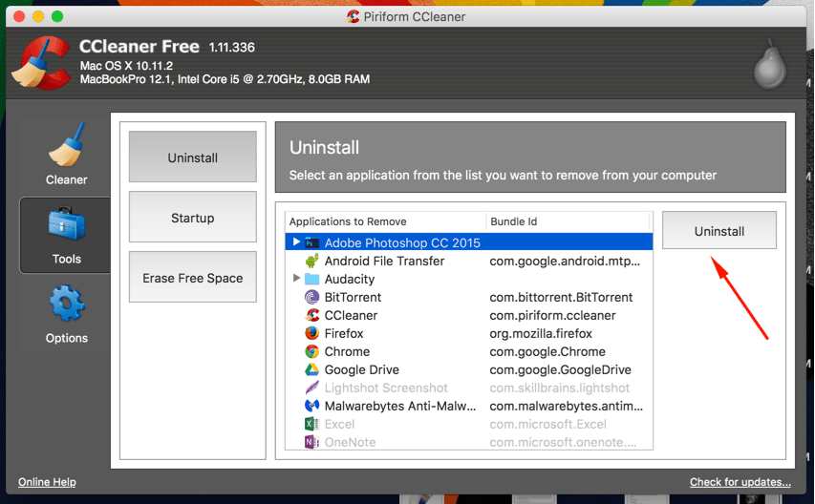Click the com.google.android.mtp bundle id
815x504 pixels.
tap(565, 262)
